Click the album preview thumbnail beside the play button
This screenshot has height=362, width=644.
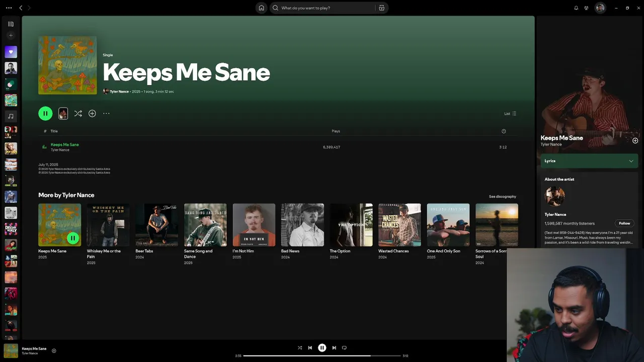[x=63, y=114]
